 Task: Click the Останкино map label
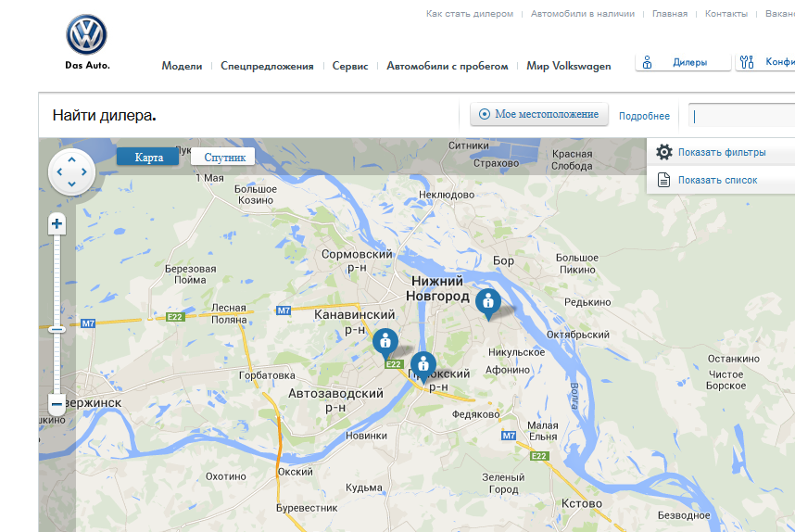733,359
